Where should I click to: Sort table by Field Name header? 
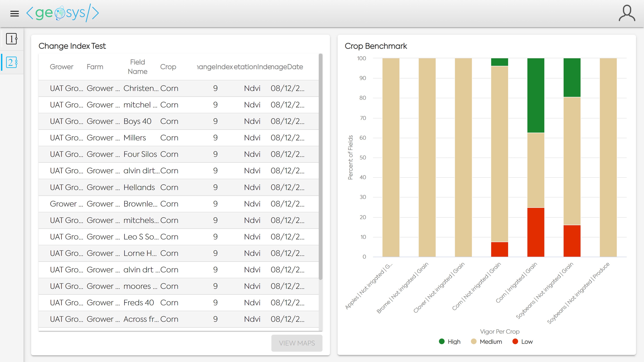click(137, 67)
